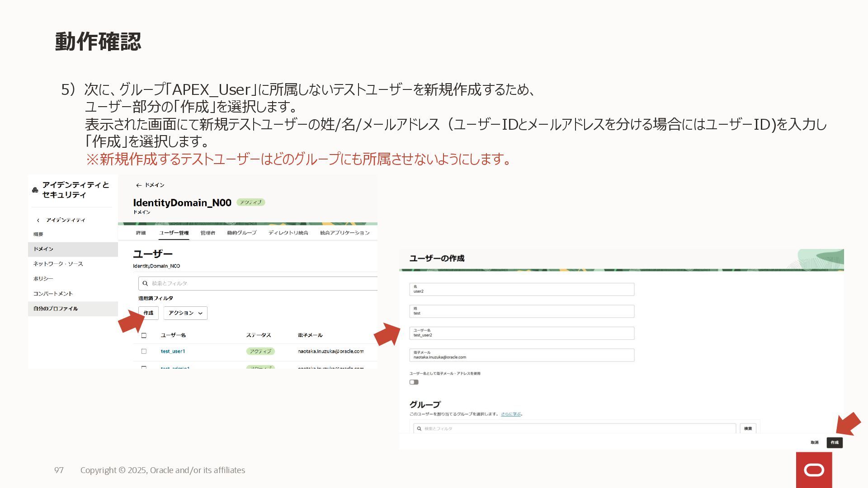Switch to the ディレクトリ統合 tab
This screenshot has width=868, height=488.
(x=288, y=233)
